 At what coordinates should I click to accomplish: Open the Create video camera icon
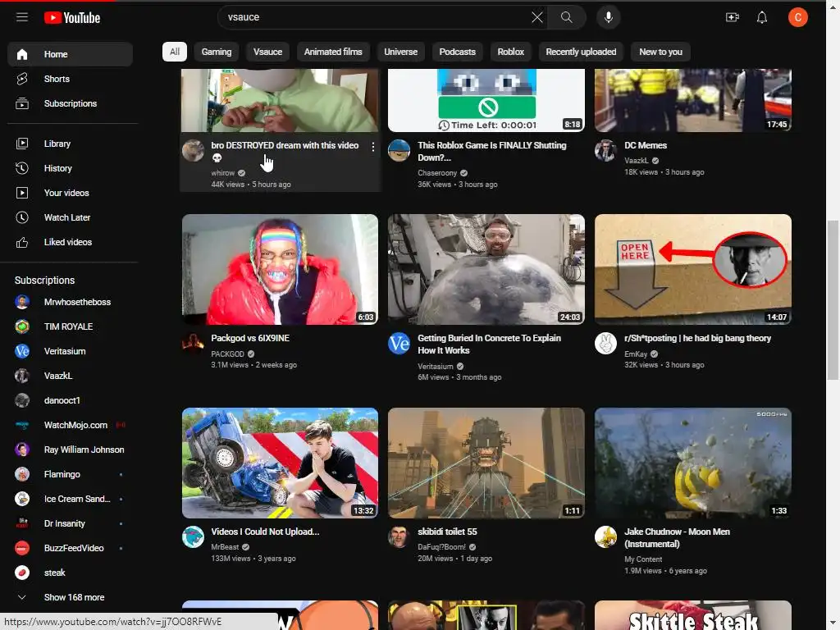click(x=733, y=17)
